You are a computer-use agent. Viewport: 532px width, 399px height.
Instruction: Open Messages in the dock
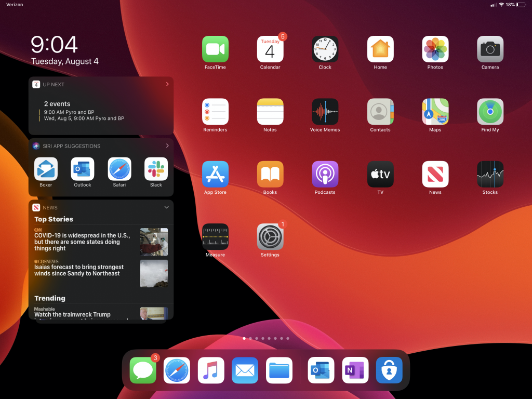143,370
